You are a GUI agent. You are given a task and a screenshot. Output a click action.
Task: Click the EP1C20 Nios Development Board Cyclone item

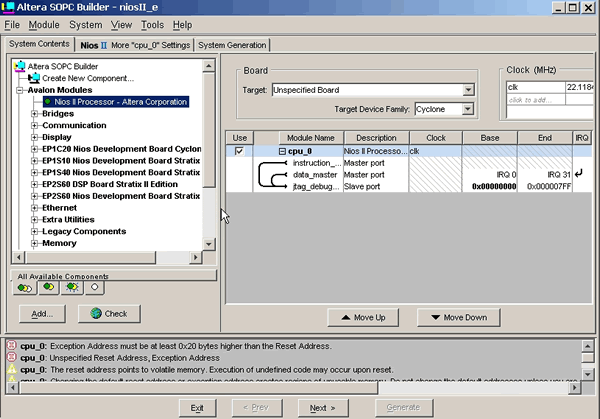(x=122, y=149)
